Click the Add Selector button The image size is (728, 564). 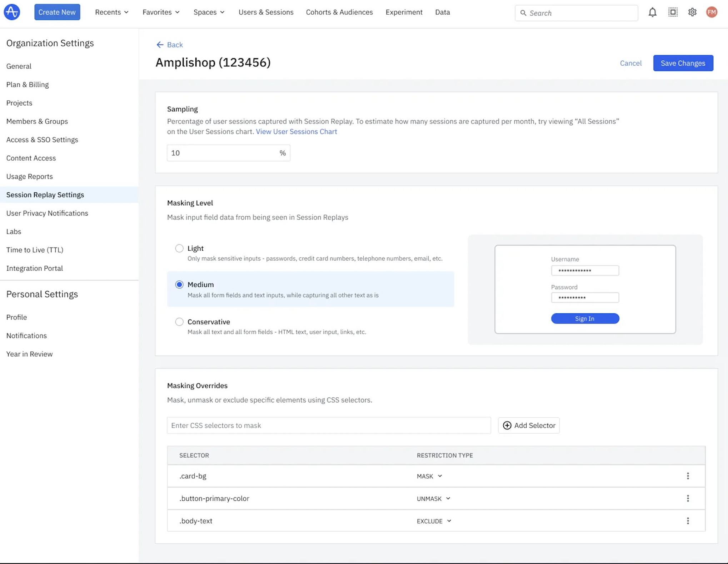click(529, 425)
